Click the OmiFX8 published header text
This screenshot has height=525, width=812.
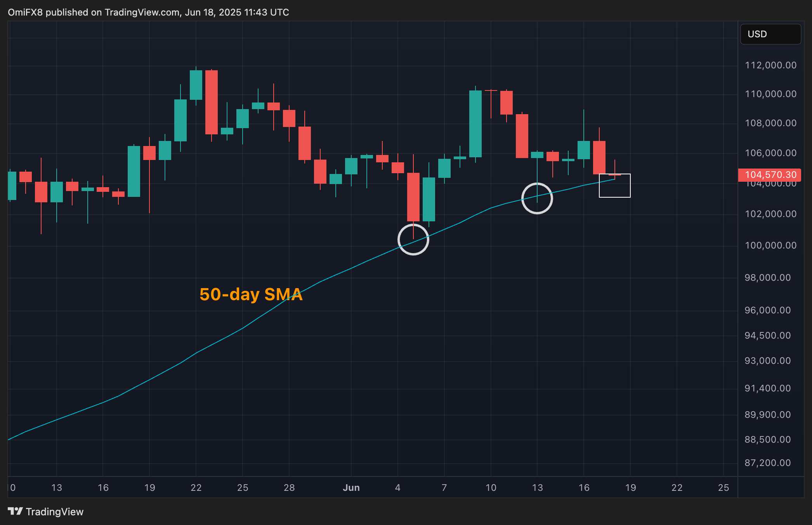pos(148,12)
